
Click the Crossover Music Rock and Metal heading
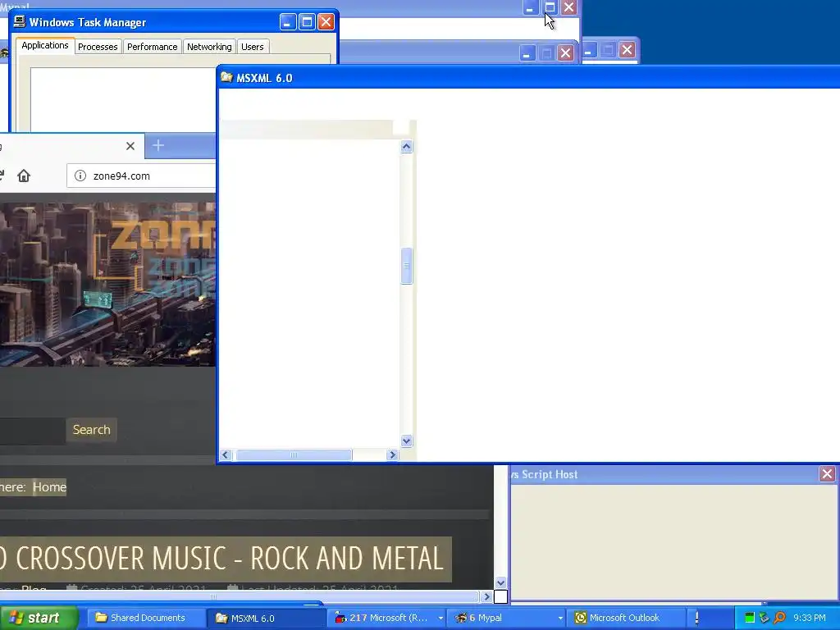click(x=225, y=559)
